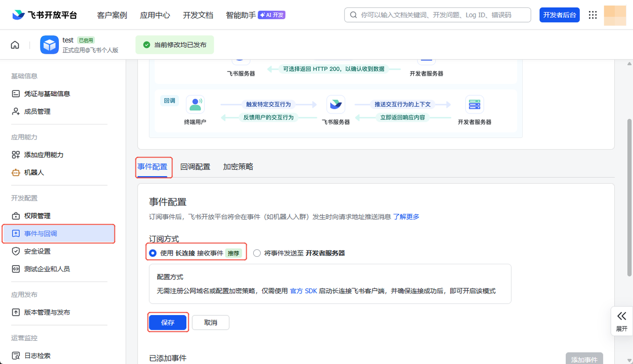
Task: Open 权限管理 in the sidebar
Action: [37, 216]
